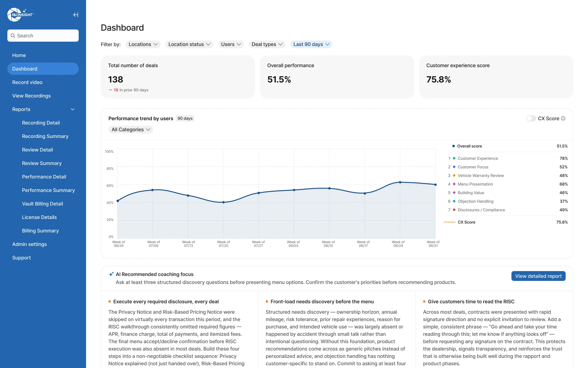Toggle the CX Score switch
The image size is (588, 368).
[x=531, y=118]
